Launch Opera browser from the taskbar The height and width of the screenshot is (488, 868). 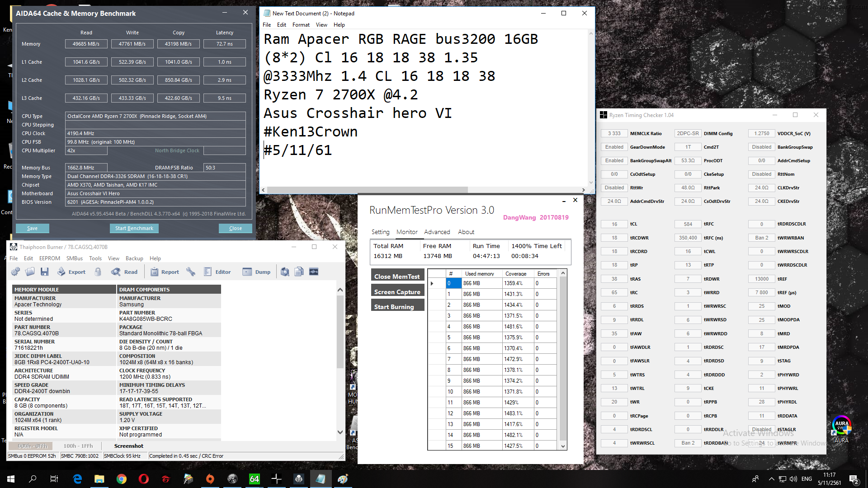click(x=144, y=479)
